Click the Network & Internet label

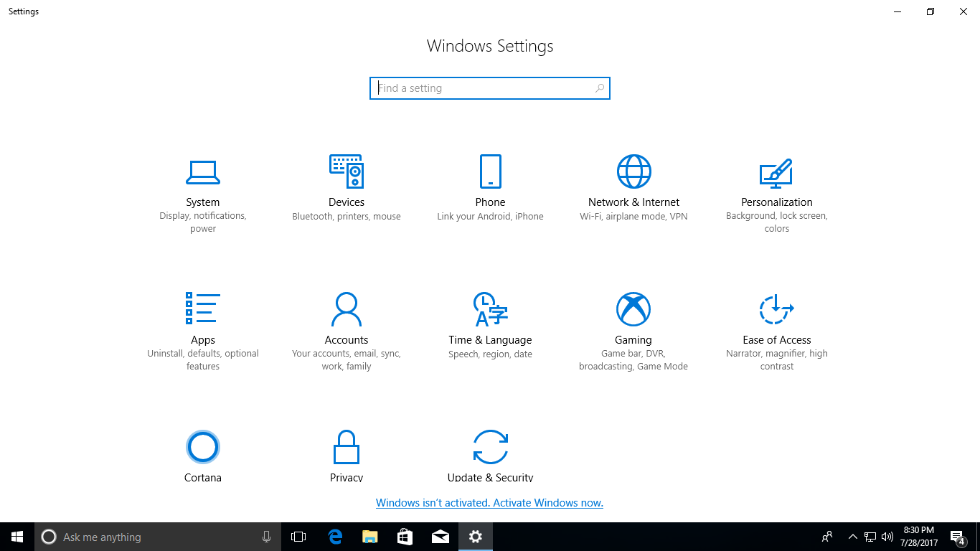pyautogui.click(x=633, y=202)
